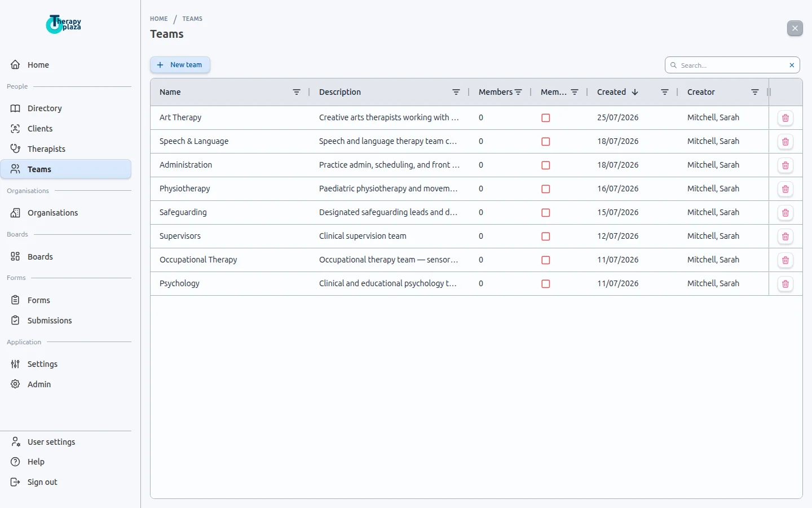
Task: Open the Members column filter
Action: [518, 92]
